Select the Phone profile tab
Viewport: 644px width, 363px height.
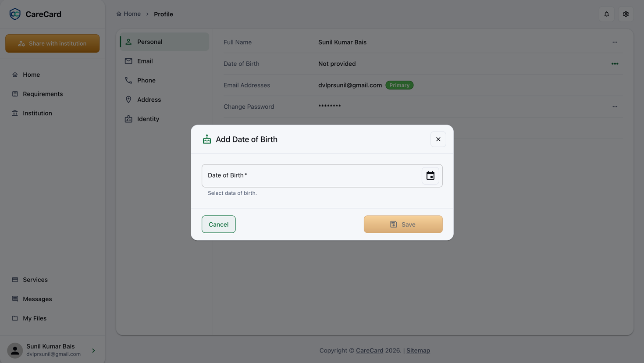[164, 80]
